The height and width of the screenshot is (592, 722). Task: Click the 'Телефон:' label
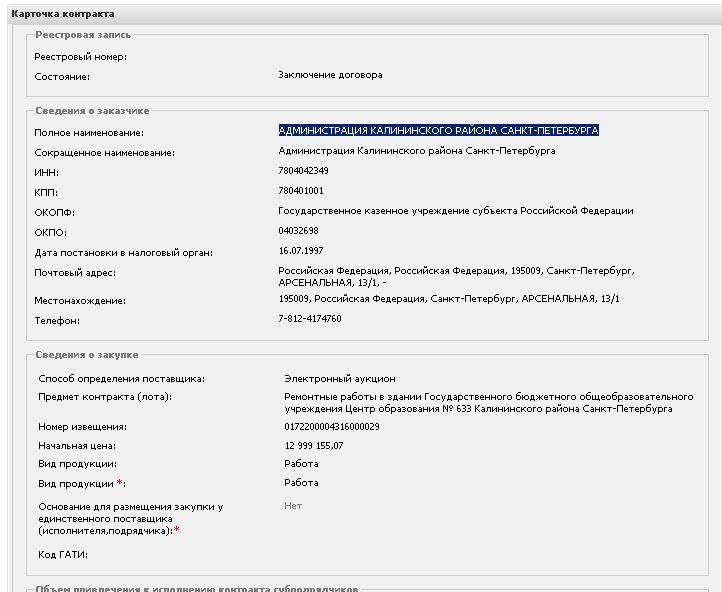pyautogui.click(x=57, y=321)
